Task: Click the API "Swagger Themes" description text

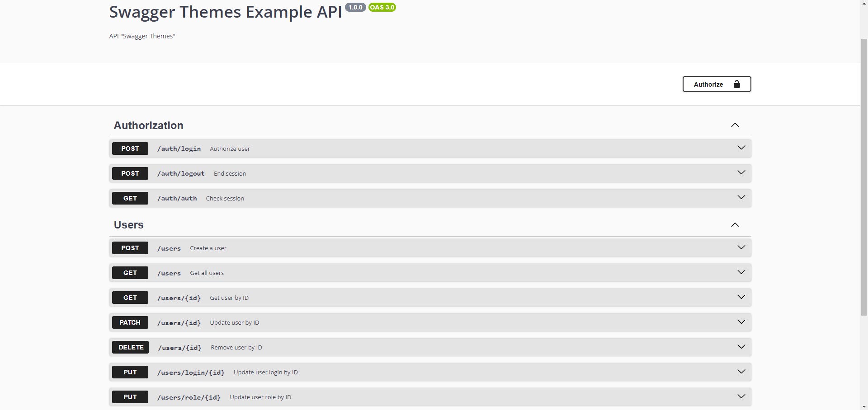Action: [142, 36]
